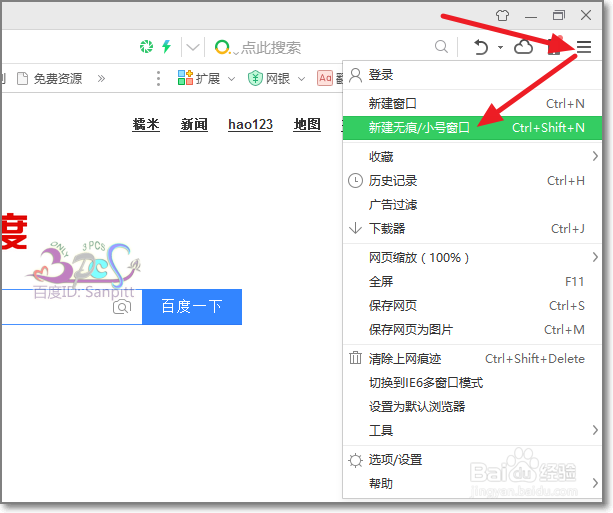Click the 360 search engine logo
The image size is (613, 513).
[222, 47]
